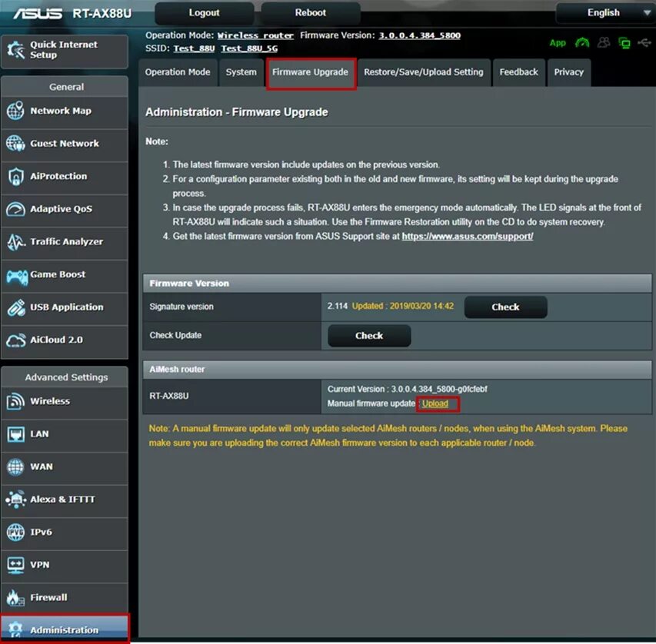Open the Feedback tab
Screen dimensions: 656x644
point(519,72)
